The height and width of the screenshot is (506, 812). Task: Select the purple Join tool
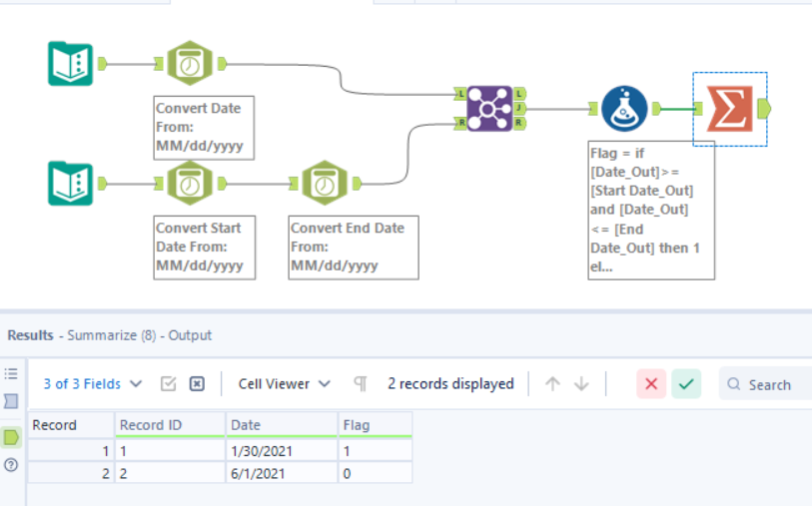point(489,108)
